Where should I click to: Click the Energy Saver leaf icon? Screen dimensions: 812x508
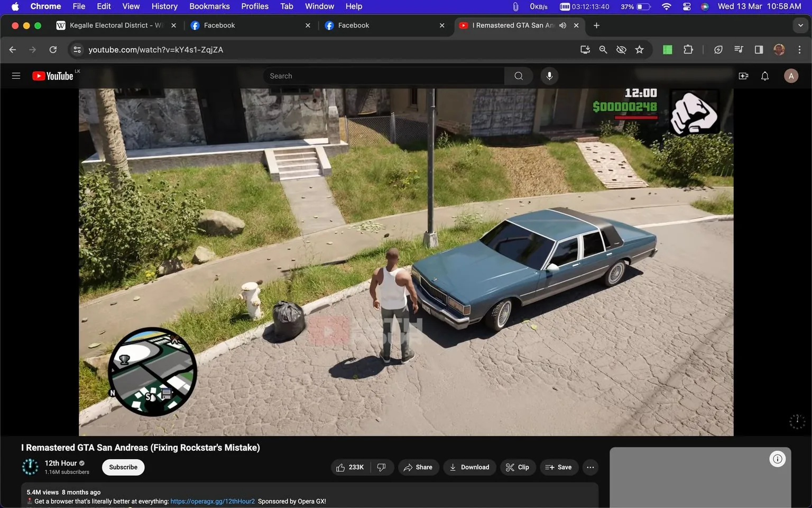718,49
